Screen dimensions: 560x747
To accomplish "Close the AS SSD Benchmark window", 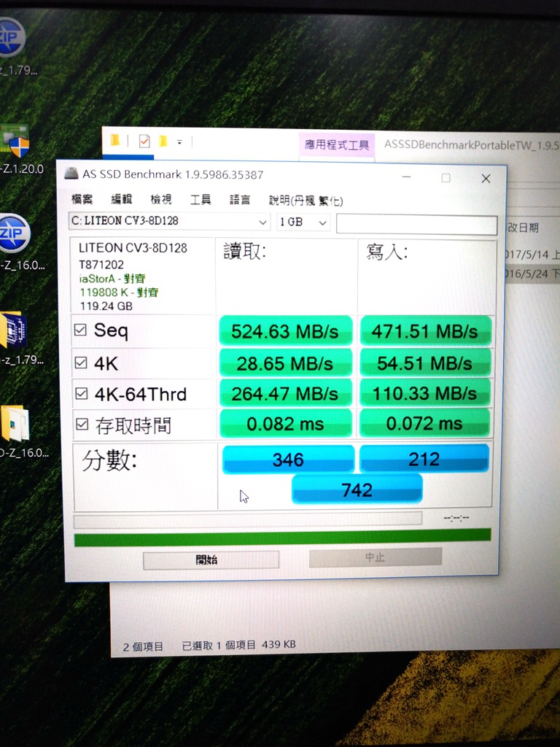I will (x=486, y=178).
